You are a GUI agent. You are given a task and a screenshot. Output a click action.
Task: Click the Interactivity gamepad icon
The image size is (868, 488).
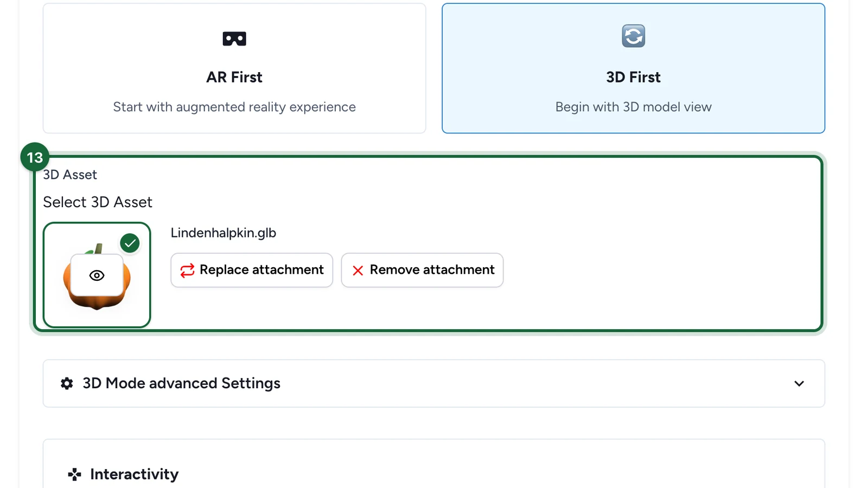(x=74, y=474)
